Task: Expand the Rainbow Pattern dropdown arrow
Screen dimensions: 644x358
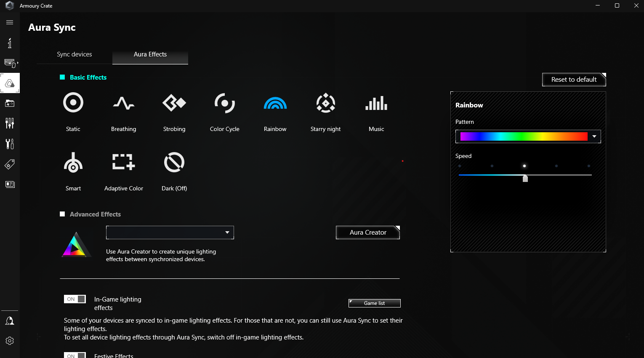Action: point(594,136)
